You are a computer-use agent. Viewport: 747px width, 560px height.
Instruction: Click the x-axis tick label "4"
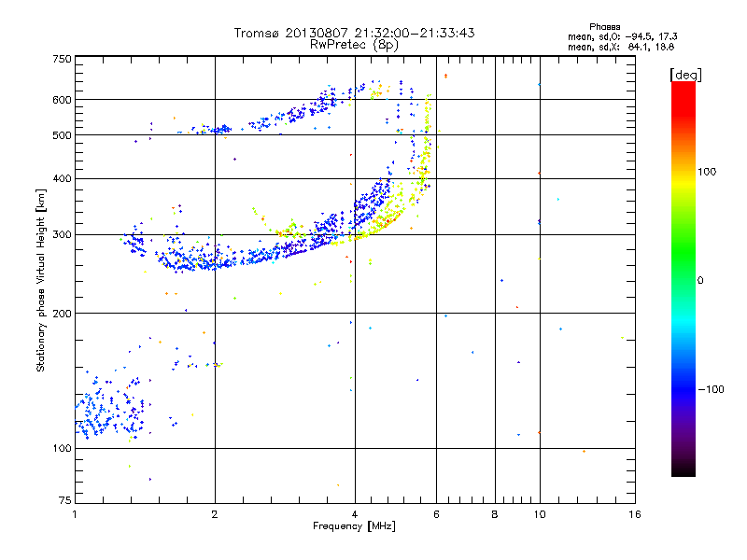tap(355, 514)
